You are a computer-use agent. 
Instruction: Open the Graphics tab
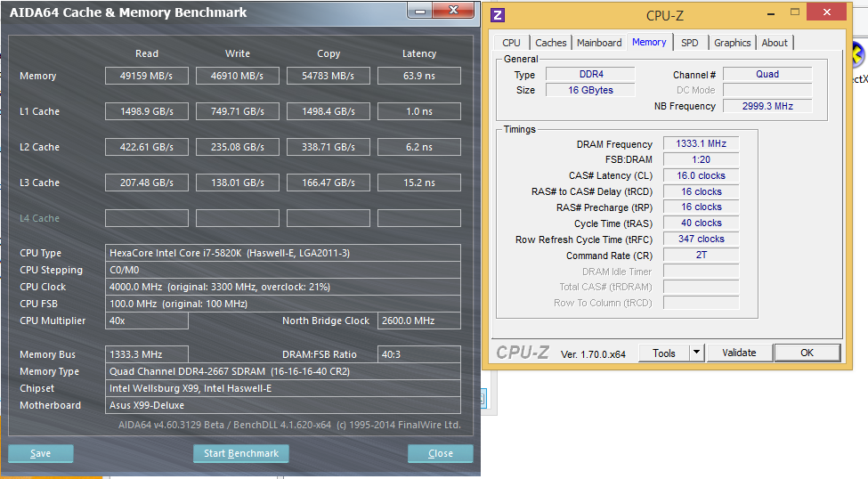point(733,43)
